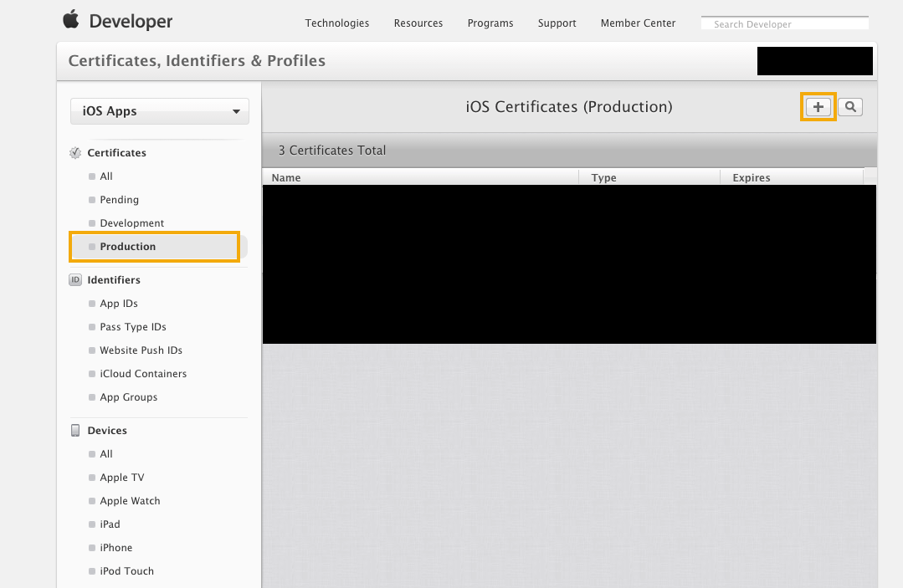This screenshot has height=588, width=903.
Task: Click the Programs link
Action: point(490,23)
